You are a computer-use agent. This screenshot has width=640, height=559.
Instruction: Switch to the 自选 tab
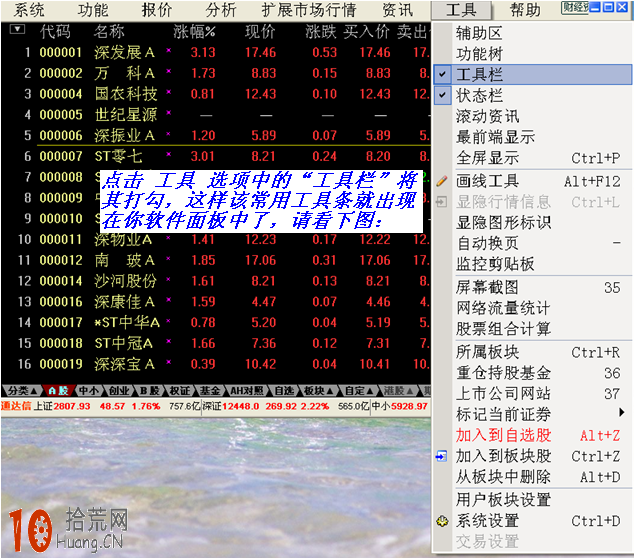pyautogui.click(x=284, y=391)
